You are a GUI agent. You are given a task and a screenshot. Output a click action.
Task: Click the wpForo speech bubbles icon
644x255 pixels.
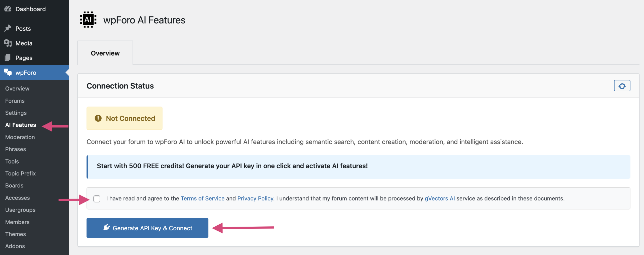(8, 73)
